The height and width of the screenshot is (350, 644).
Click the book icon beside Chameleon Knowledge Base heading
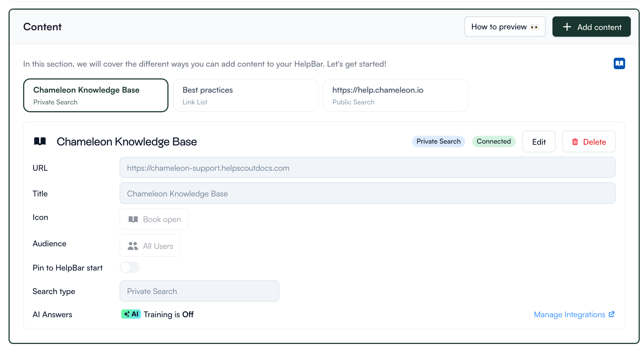[40, 141]
